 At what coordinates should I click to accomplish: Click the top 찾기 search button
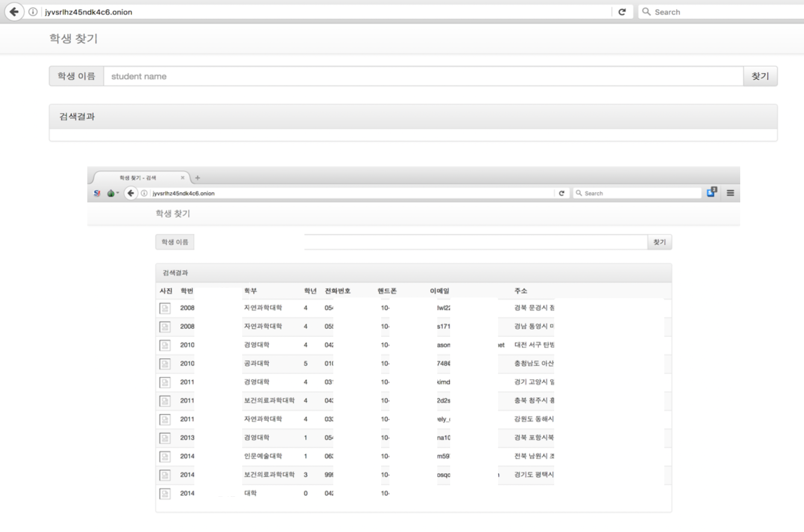click(760, 76)
